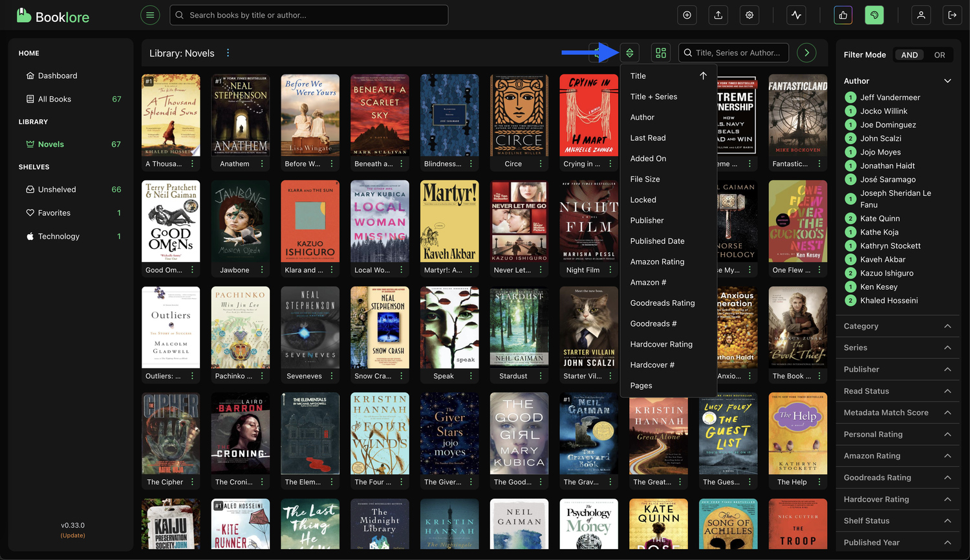Choose Goodreads Rating sort option

(x=662, y=303)
